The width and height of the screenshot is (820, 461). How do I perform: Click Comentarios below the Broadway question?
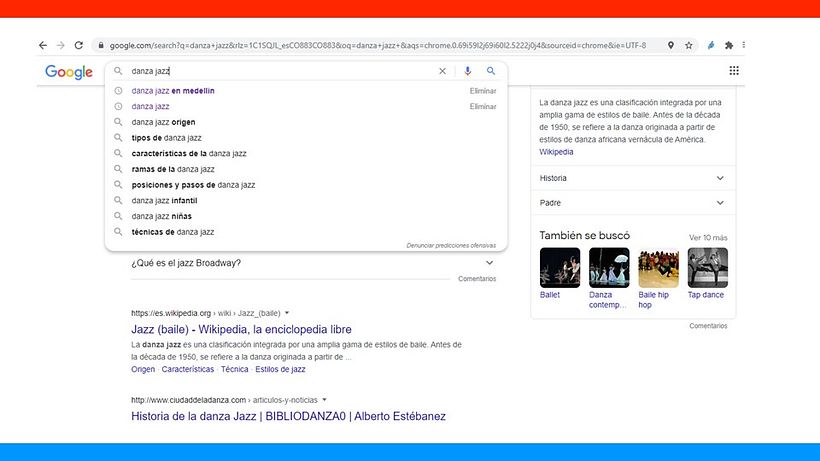(x=477, y=279)
